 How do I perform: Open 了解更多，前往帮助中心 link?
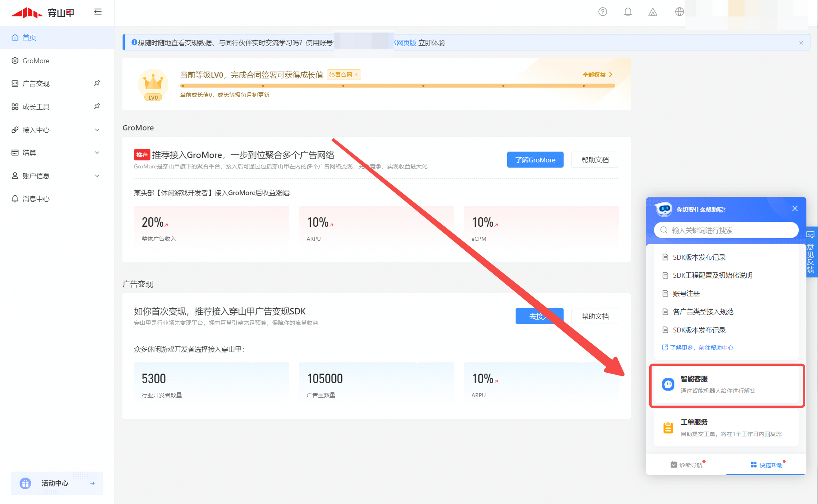pyautogui.click(x=698, y=348)
